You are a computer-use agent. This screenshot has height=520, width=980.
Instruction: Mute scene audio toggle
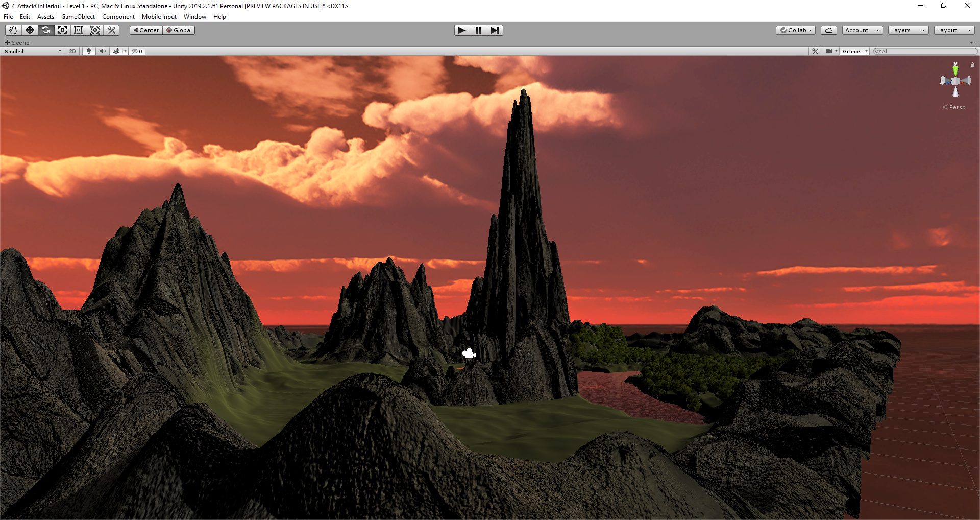[103, 51]
